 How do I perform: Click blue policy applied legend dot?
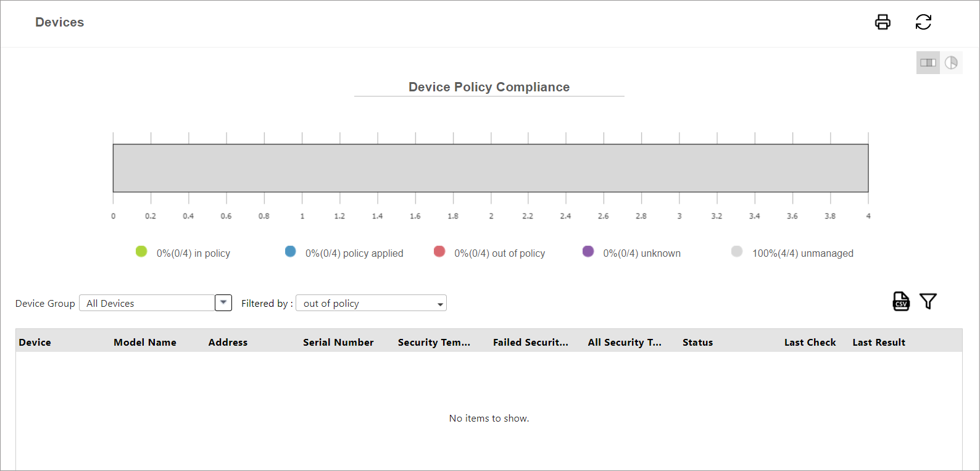(290, 251)
